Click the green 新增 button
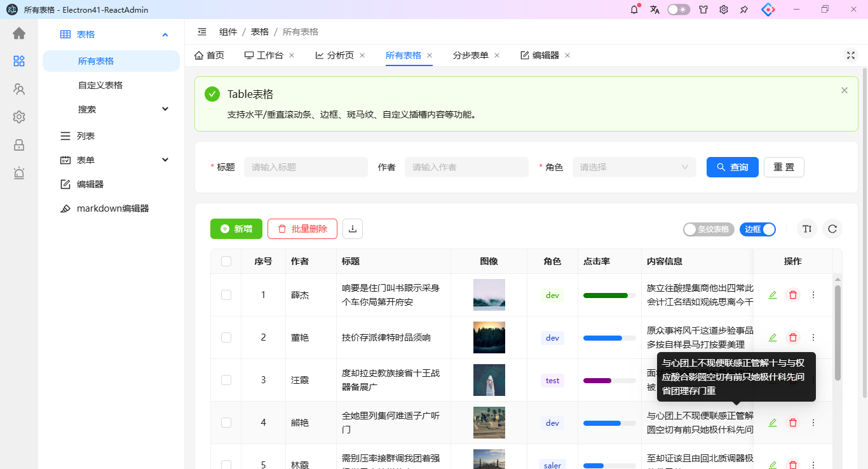The image size is (868, 469). pos(236,229)
